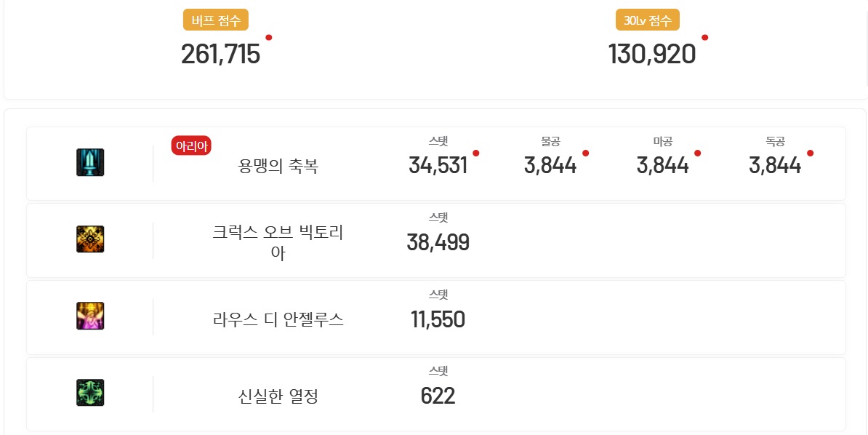Click the red dot beside 261,715

(x=268, y=38)
